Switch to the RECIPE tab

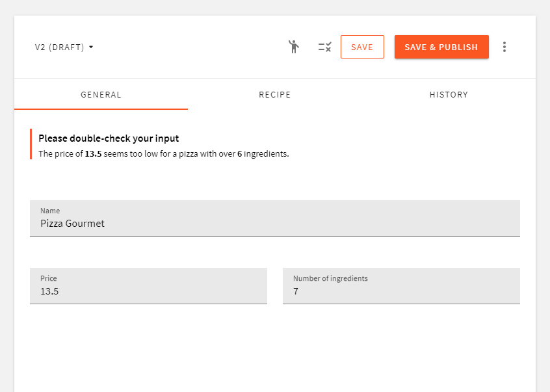274,94
